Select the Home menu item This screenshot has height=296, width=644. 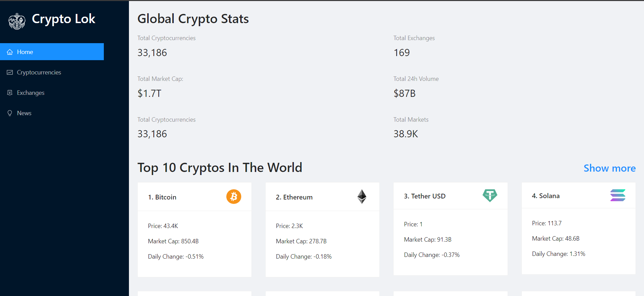click(52, 52)
